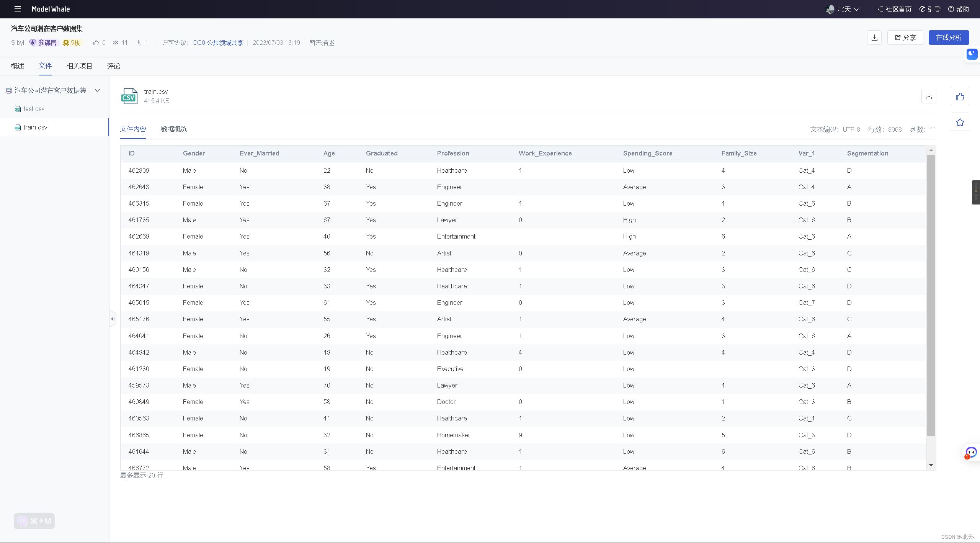Click the Gender column header

tap(194, 153)
